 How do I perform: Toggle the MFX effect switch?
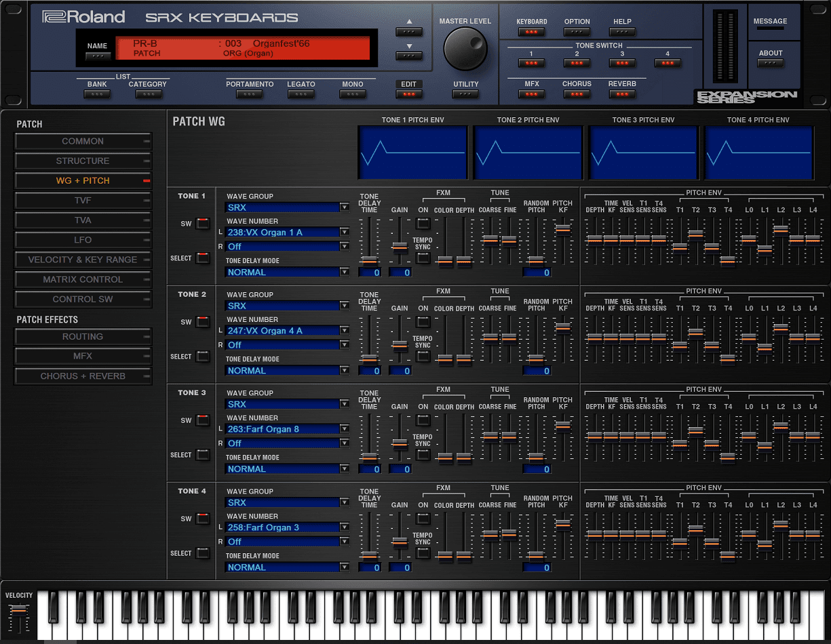coord(531,94)
